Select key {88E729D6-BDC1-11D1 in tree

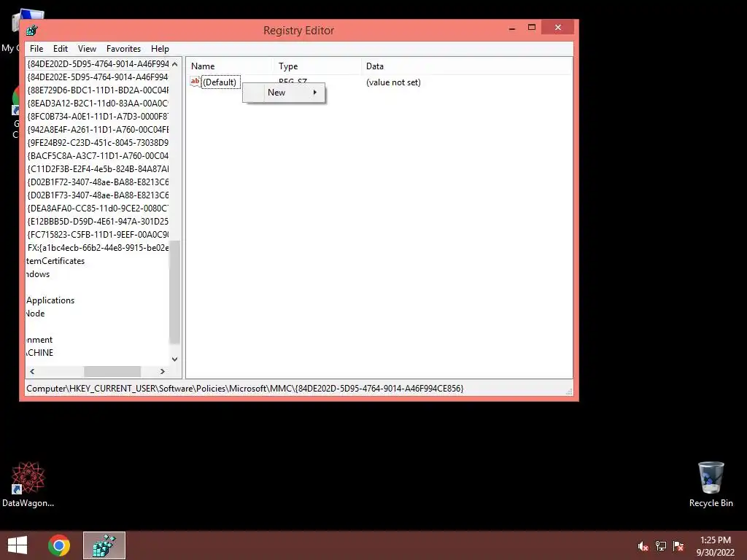tap(98, 90)
